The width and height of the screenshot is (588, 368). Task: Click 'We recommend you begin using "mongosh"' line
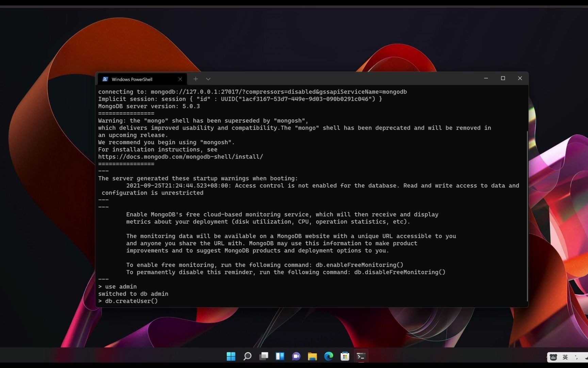(166, 142)
